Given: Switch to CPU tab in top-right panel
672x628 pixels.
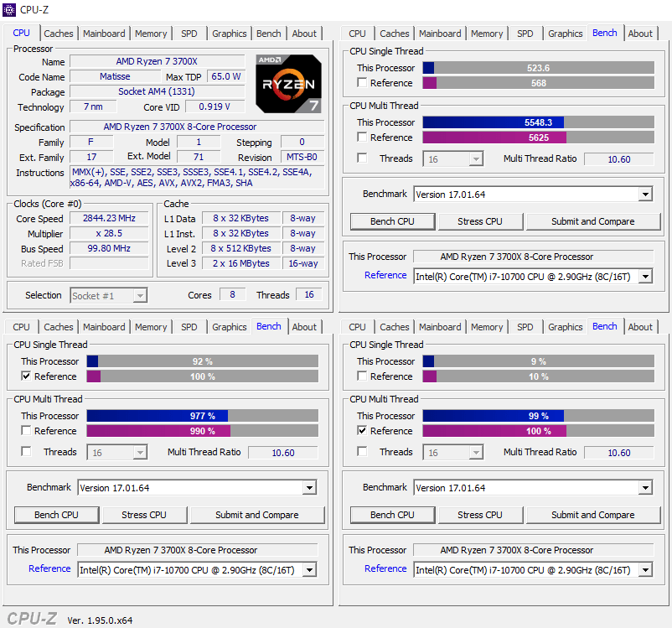Looking at the screenshot, I should point(357,34).
